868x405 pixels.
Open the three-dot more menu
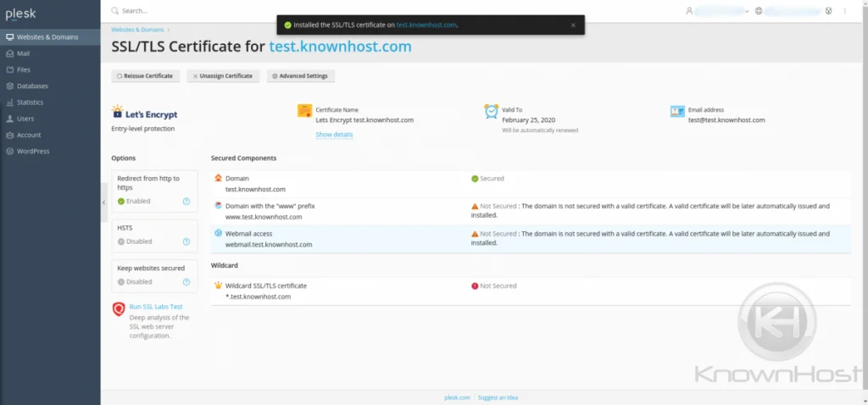[x=845, y=10]
